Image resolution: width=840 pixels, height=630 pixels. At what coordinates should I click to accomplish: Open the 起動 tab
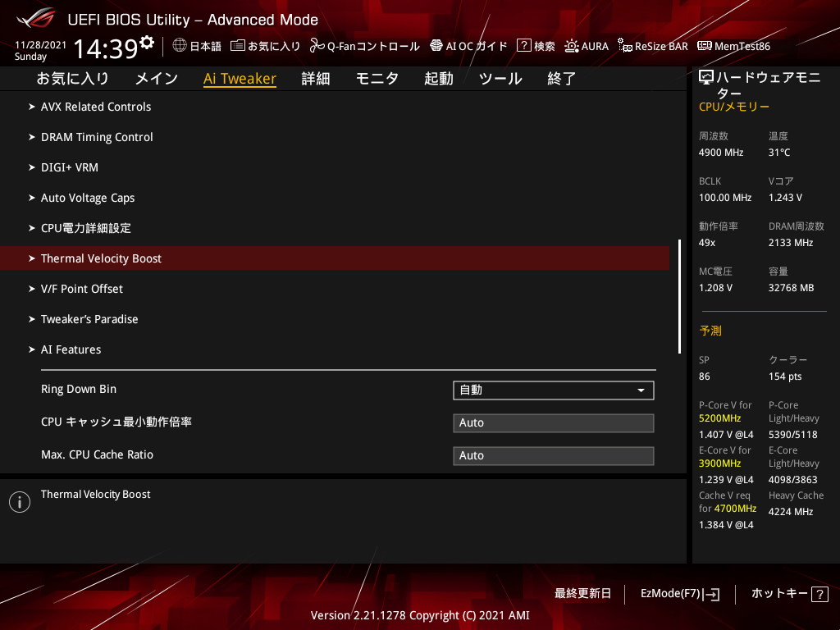439,79
